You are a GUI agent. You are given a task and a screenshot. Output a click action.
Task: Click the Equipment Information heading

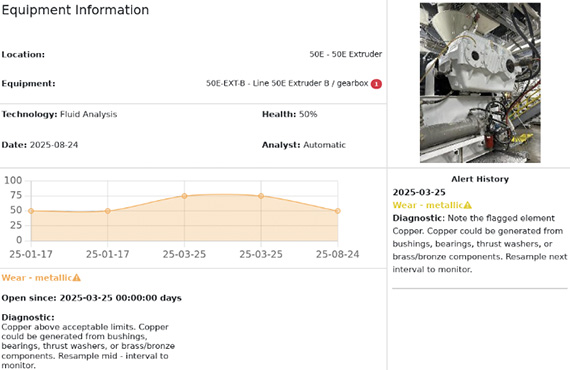click(75, 10)
